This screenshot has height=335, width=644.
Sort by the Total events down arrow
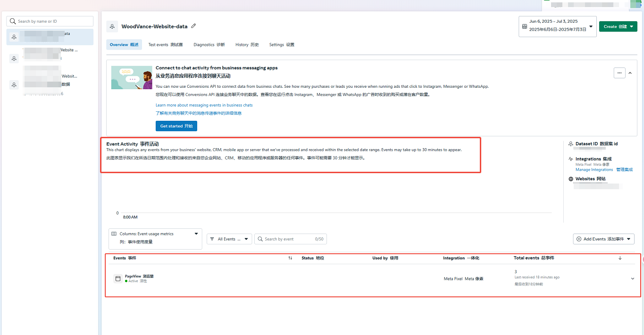pyautogui.click(x=619, y=258)
